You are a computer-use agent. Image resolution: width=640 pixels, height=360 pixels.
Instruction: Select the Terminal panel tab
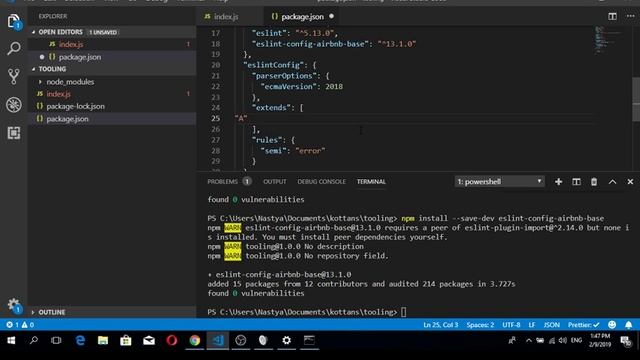(371, 182)
